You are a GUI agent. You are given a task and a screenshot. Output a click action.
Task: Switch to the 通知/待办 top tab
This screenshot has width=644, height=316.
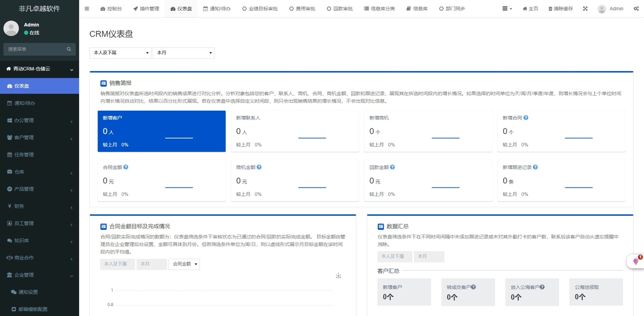(217, 8)
